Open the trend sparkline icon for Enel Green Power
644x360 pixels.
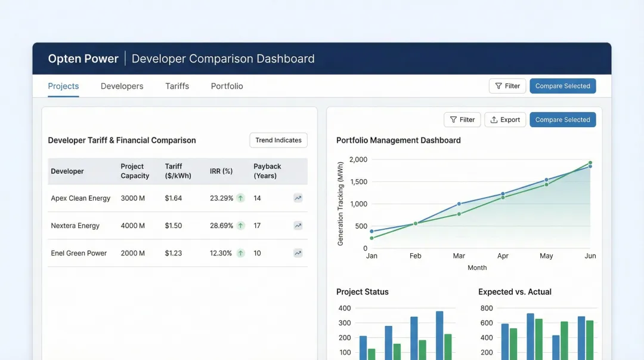click(x=298, y=253)
